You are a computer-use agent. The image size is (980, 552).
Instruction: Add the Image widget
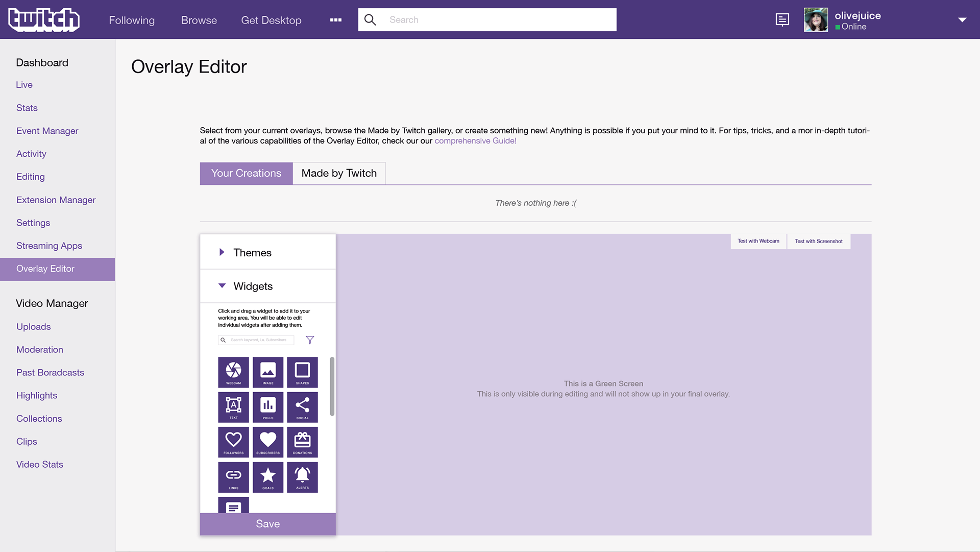(268, 372)
